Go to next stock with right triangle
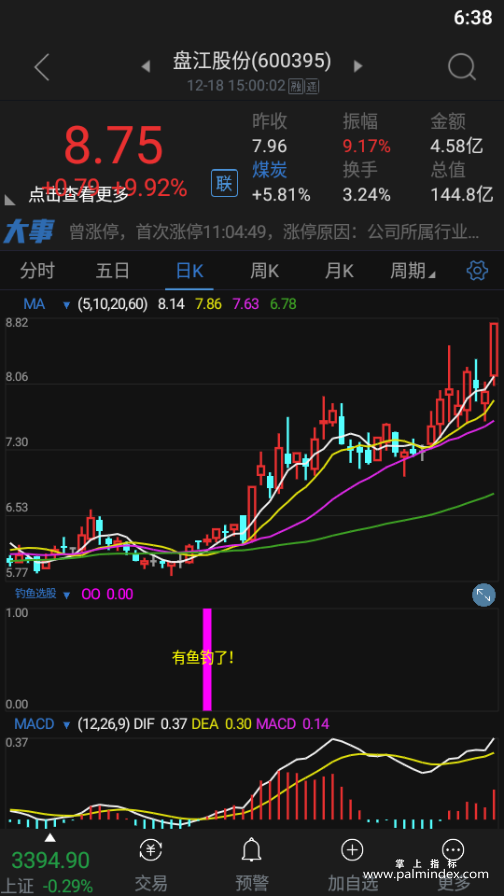This screenshot has width=504, height=896. pyautogui.click(x=358, y=66)
